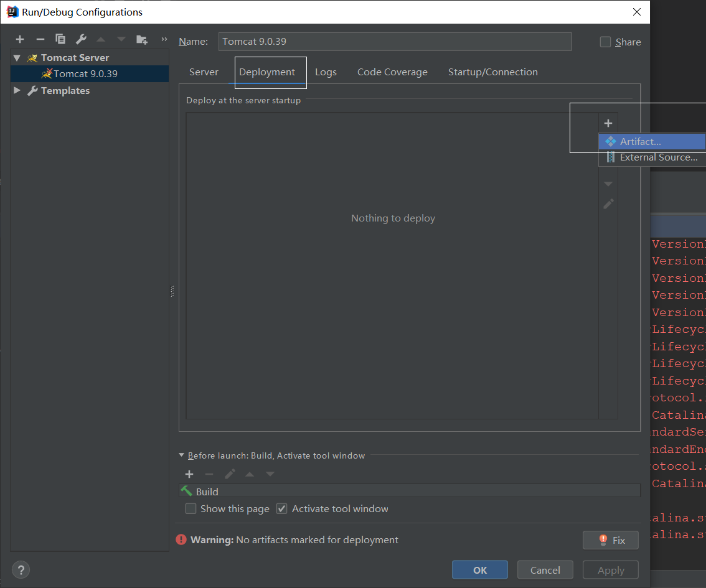Add before-launch task plus icon

[189, 474]
